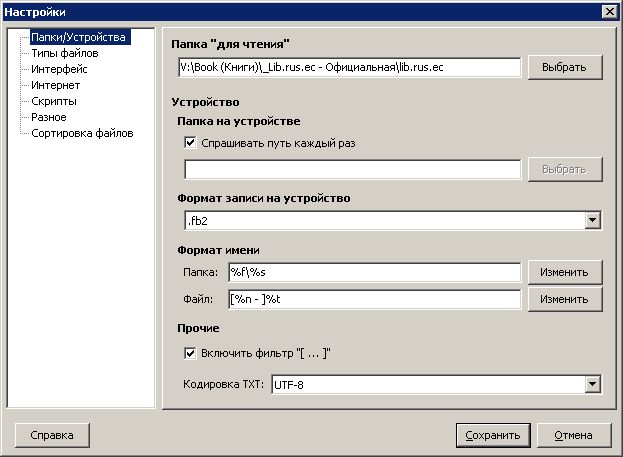
Task: Close the Настройки window
Action: tap(609, 11)
